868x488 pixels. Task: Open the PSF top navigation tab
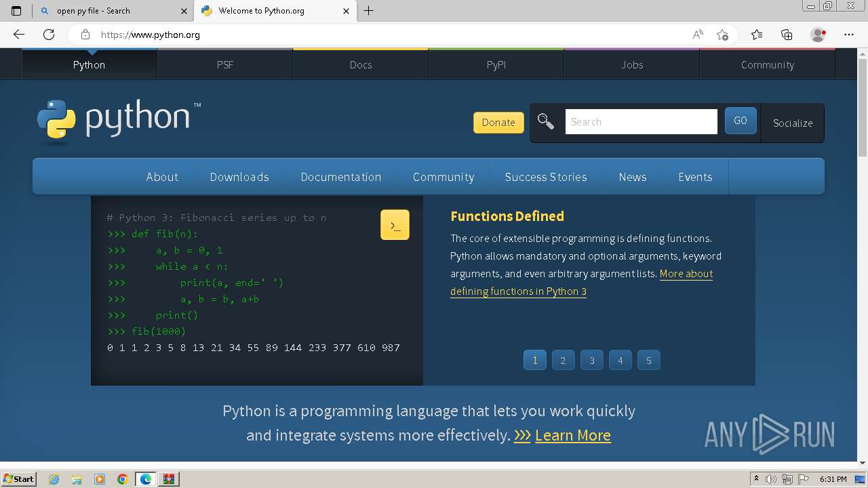[x=225, y=64]
